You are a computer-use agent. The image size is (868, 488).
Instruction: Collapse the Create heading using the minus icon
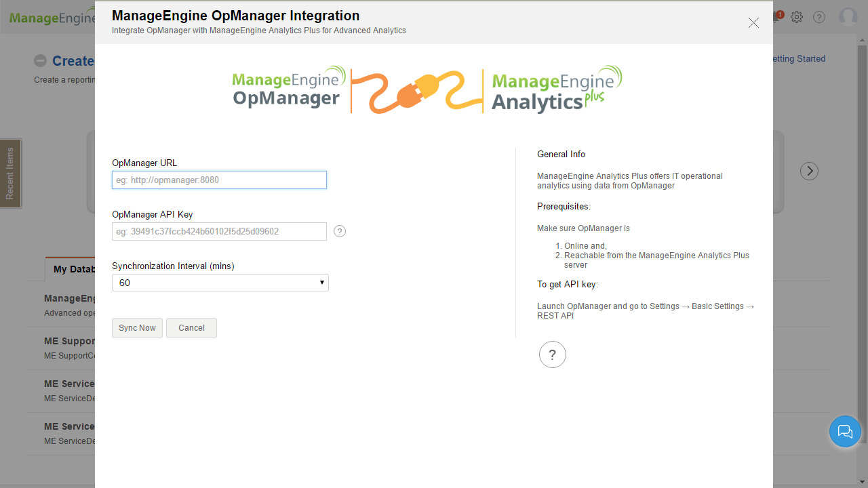tap(41, 61)
